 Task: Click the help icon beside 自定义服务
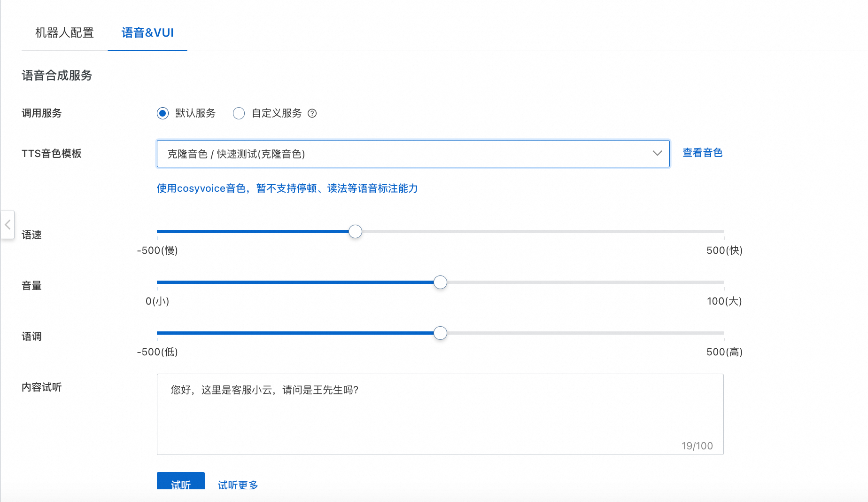[312, 113]
